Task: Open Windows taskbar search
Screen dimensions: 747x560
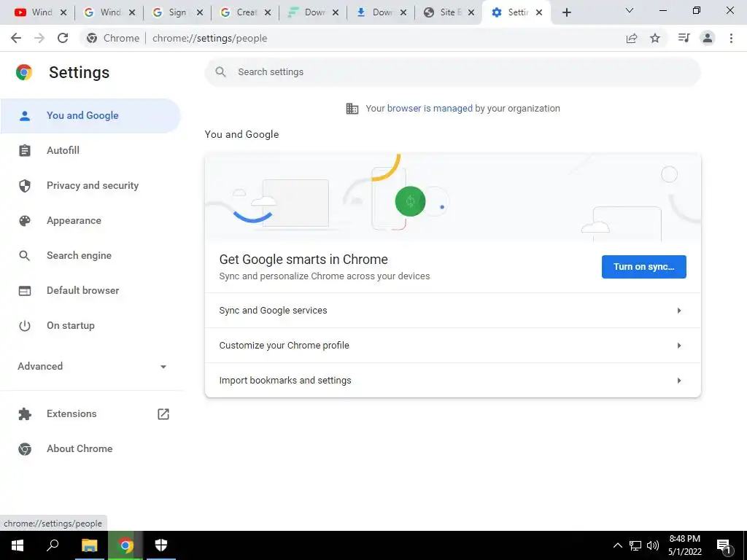Action: (53, 545)
